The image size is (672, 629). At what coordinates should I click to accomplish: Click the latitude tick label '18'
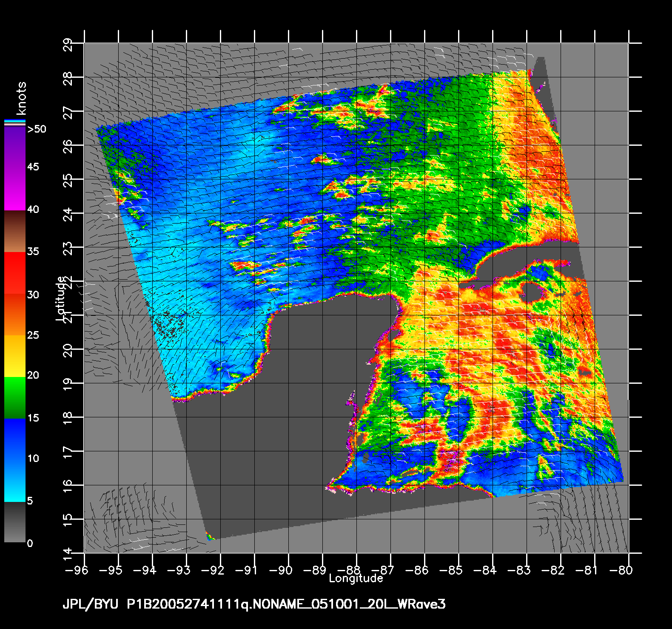point(68,418)
